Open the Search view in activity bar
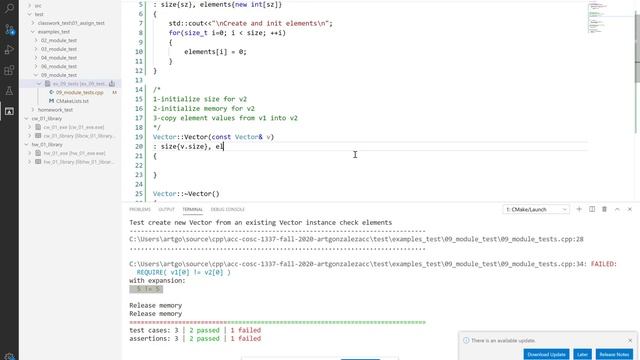Screen dimensions: 640x360 click(9, 8)
